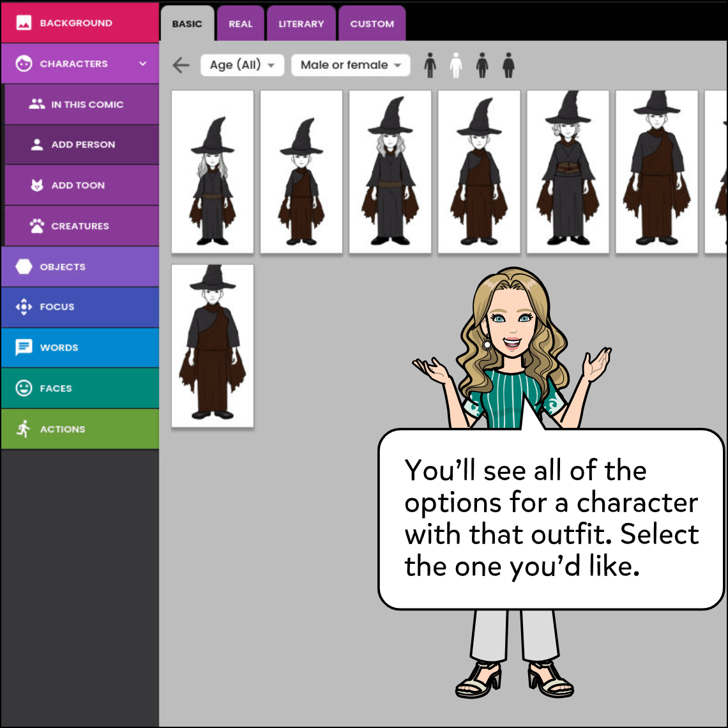Open the Literary tab
Image resolution: width=728 pixels, height=728 pixels.
[x=301, y=23]
